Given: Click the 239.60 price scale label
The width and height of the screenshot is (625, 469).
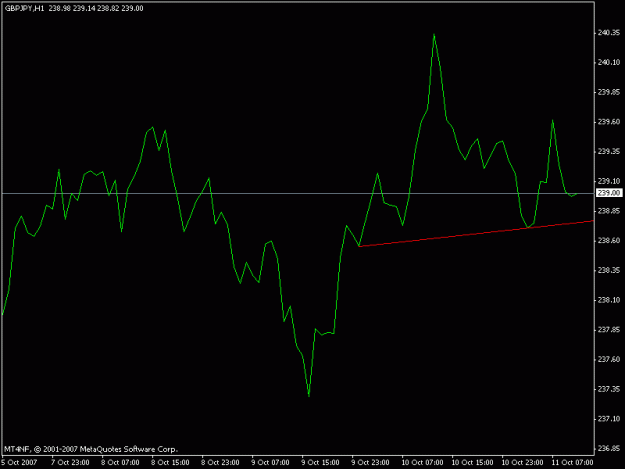Looking at the screenshot, I should [x=609, y=122].
